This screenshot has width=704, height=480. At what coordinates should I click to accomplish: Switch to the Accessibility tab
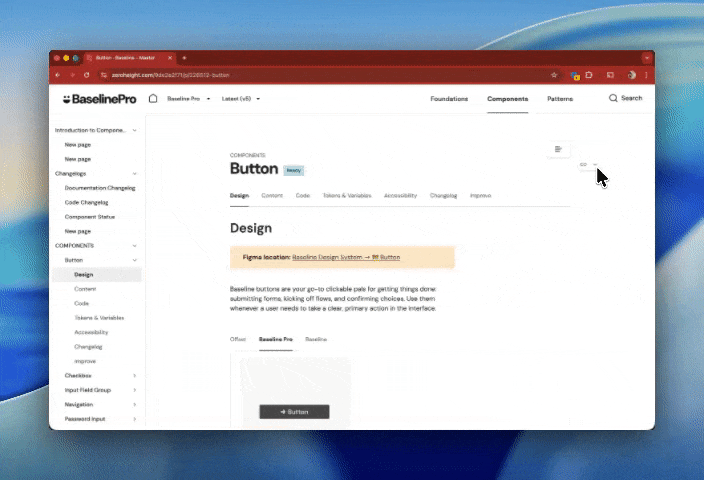[400, 196]
